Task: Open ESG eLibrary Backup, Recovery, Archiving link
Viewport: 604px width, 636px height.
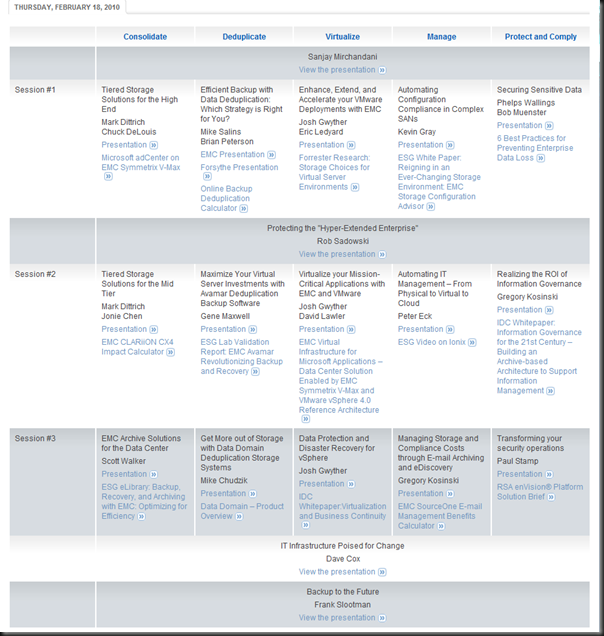Action: (x=144, y=501)
